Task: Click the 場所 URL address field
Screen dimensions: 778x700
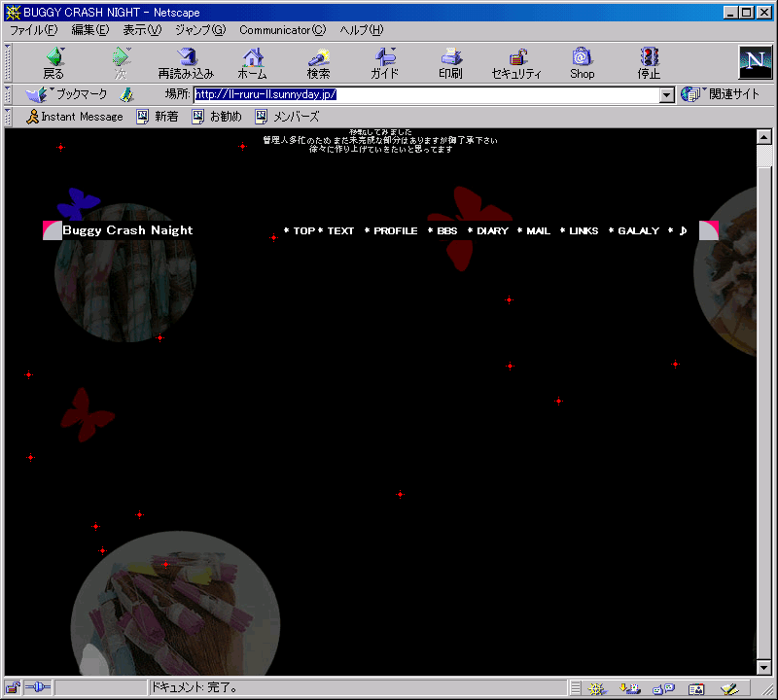Action: pyautogui.click(x=427, y=94)
